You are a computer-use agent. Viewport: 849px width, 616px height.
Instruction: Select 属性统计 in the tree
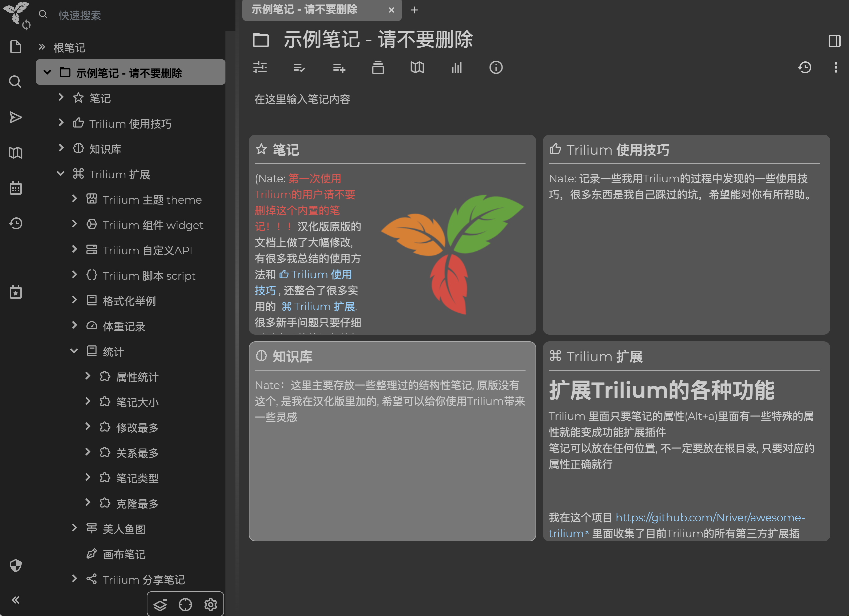(137, 377)
